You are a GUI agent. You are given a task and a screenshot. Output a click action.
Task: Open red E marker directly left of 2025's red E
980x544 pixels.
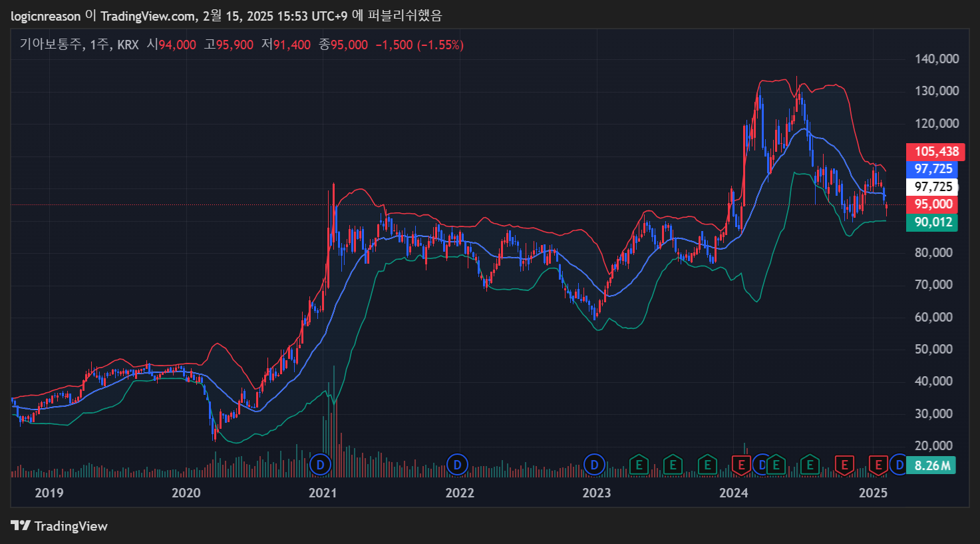[844, 464]
